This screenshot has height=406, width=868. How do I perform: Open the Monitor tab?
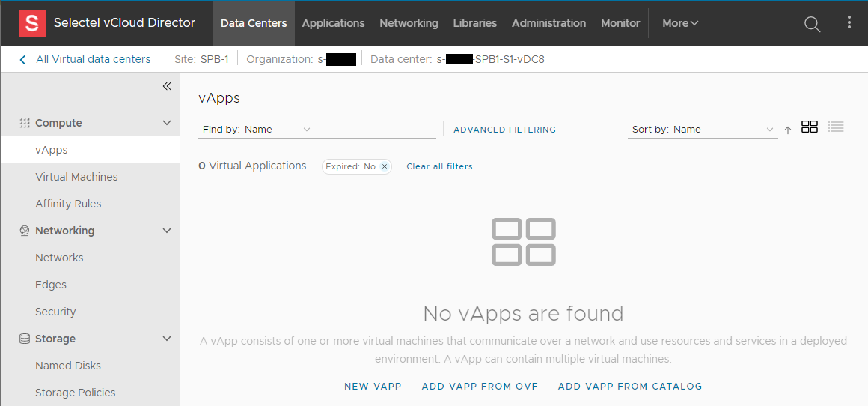[x=620, y=23]
